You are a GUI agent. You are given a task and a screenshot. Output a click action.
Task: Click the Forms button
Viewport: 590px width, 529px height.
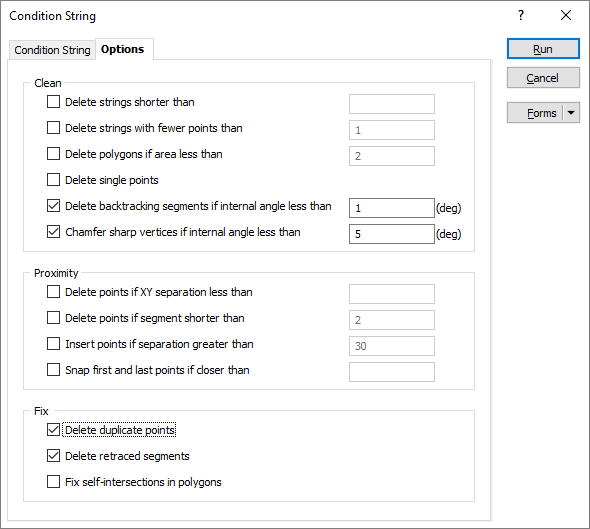pyautogui.click(x=535, y=112)
